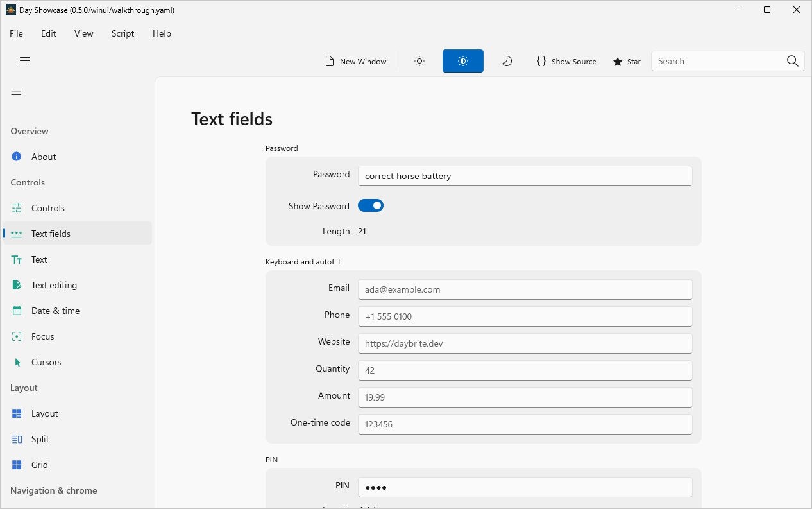Screen dimensions: 812x509
Task: Click the Controls sliders icon
Action: 17,208
